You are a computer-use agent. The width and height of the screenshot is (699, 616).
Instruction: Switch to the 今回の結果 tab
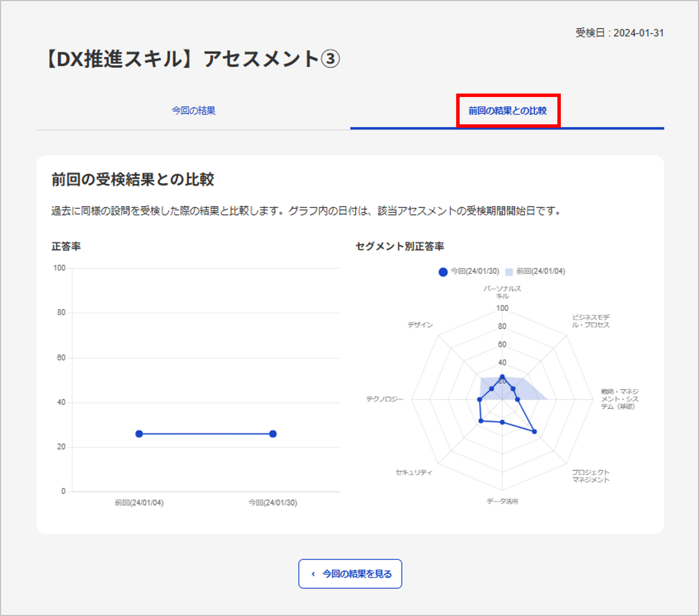click(193, 110)
